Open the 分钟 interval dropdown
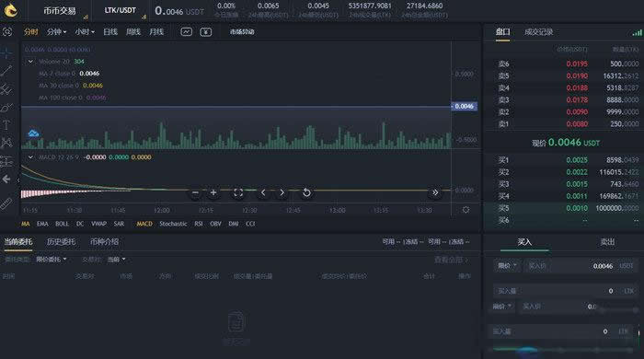Screen dimensions: 644x359 click(56, 31)
